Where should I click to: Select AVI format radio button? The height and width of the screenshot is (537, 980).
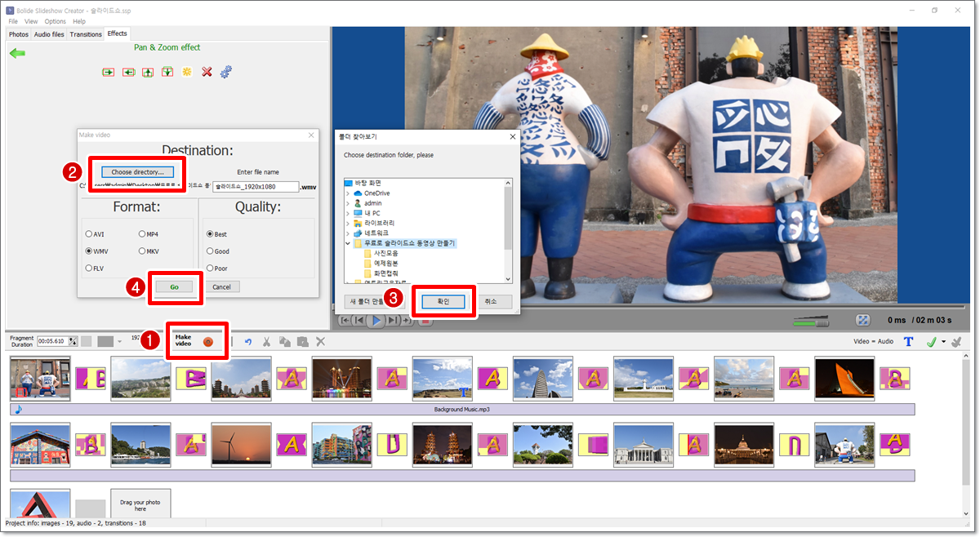point(89,234)
